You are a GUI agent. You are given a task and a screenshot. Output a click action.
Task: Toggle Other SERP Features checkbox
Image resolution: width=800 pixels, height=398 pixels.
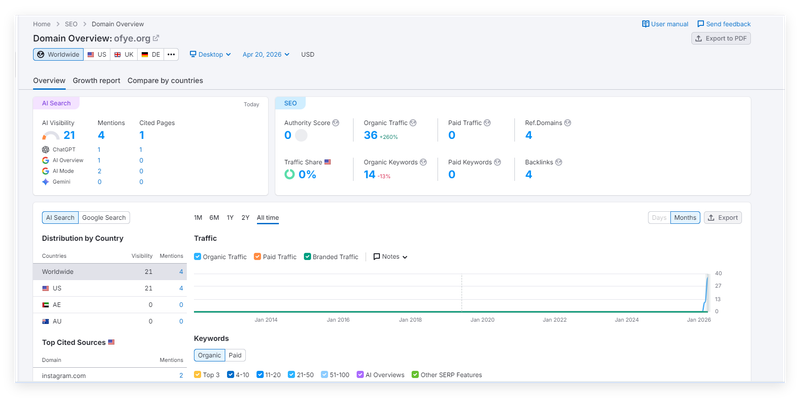click(x=415, y=375)
